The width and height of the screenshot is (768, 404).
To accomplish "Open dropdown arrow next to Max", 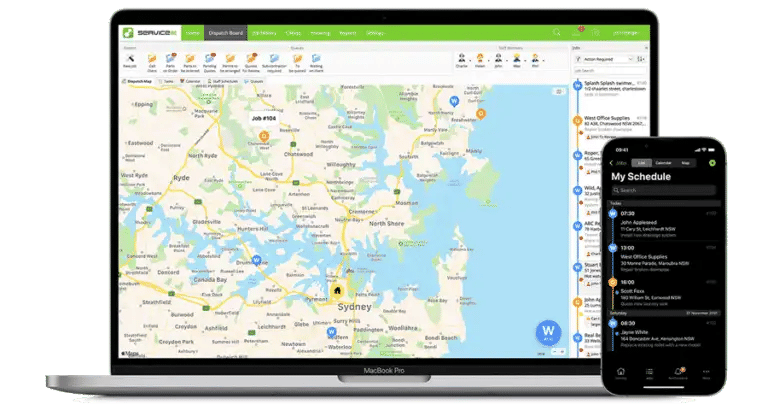I will (x=525, y=61).
